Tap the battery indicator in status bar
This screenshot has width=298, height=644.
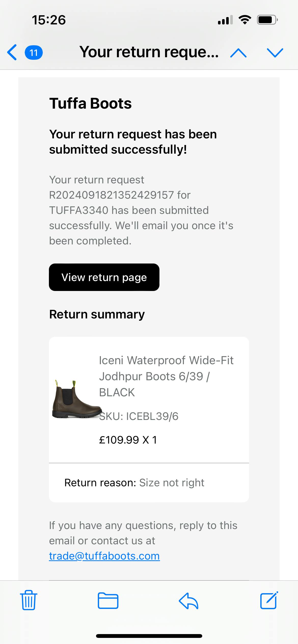pyautogui.click(x=267, y=20)
